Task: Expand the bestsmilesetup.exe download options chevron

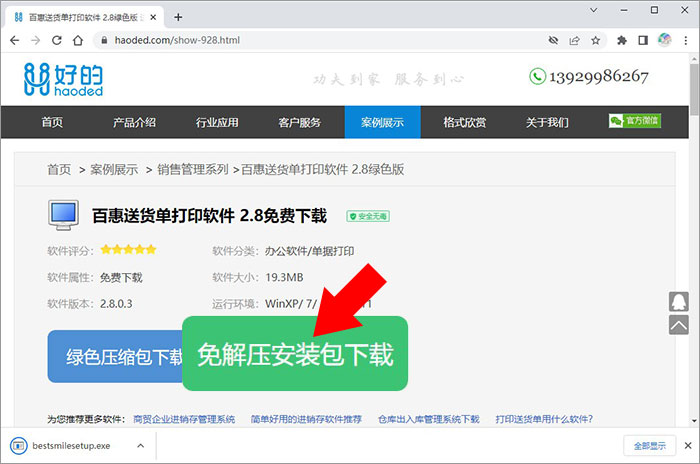Action: coord(141,446)
